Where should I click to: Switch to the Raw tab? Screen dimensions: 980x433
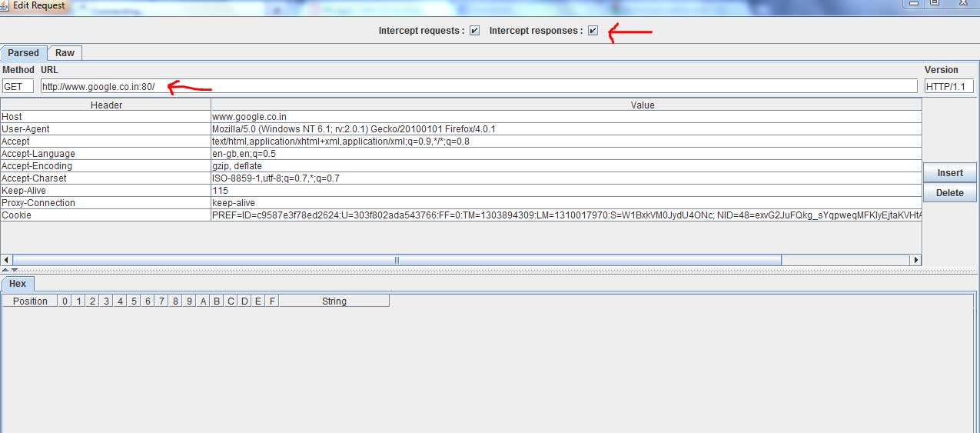tap(65, 53)
